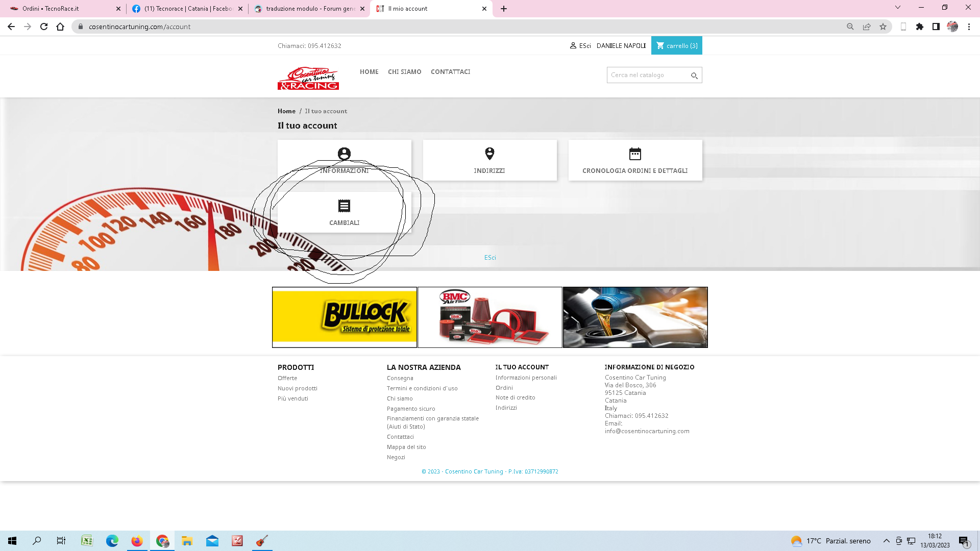
Task: Open the Indirizzi location pin card
Action: [489, 154]
